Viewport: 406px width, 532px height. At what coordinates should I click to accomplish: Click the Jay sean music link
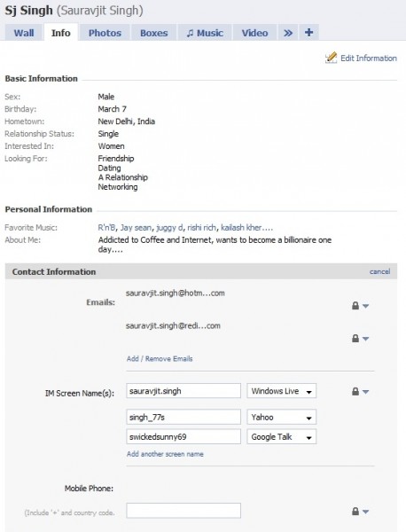136,228
